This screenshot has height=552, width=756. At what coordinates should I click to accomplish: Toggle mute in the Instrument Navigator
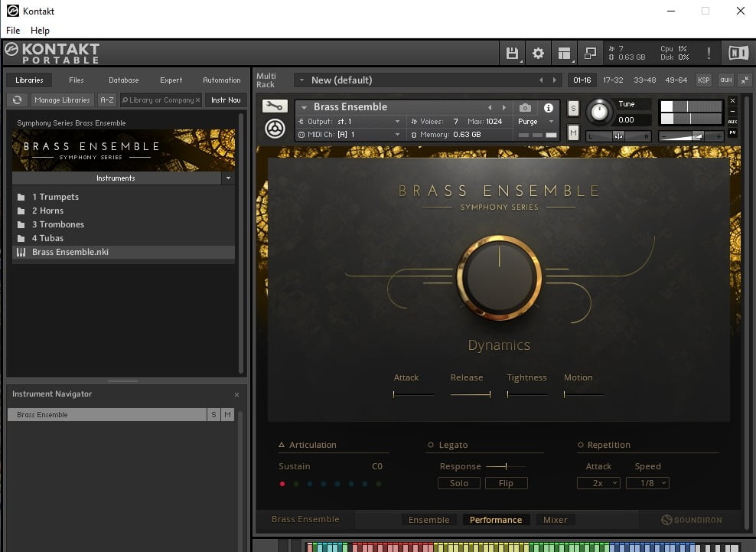pos(227,414)
